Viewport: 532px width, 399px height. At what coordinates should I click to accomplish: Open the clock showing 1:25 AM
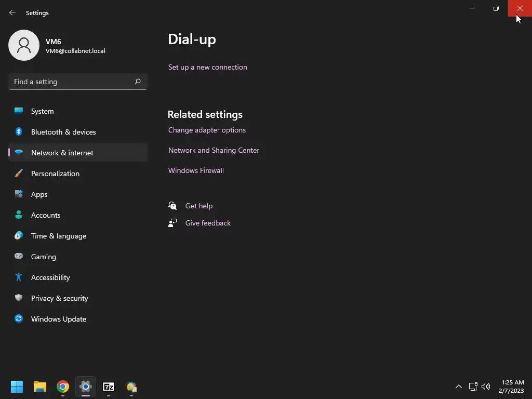pos(511,387)
